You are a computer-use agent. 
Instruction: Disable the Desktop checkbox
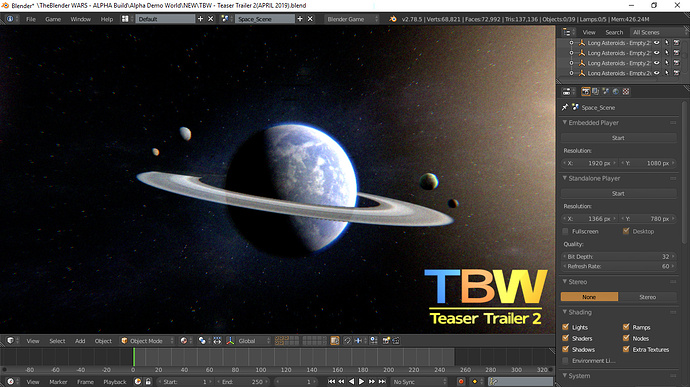tap(626, 231)
